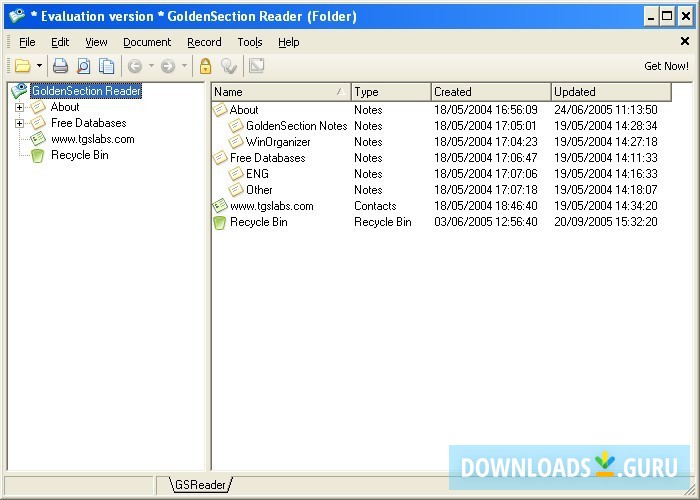
Task: Click the Back navigation arrow icon
Action: pyautogui.click(x=135, y=66)
